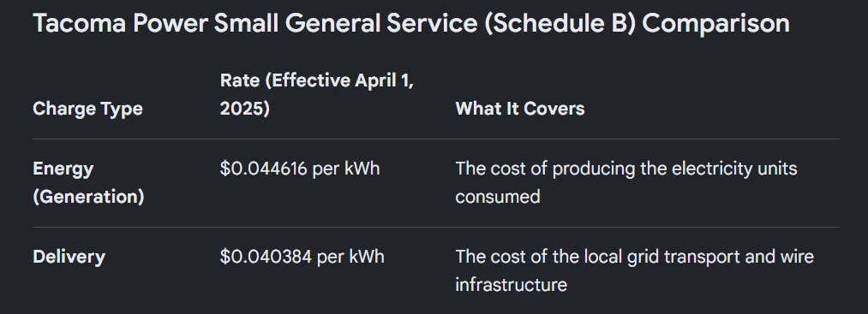Click the "(Generation)" text under Energy

(88, 197)
